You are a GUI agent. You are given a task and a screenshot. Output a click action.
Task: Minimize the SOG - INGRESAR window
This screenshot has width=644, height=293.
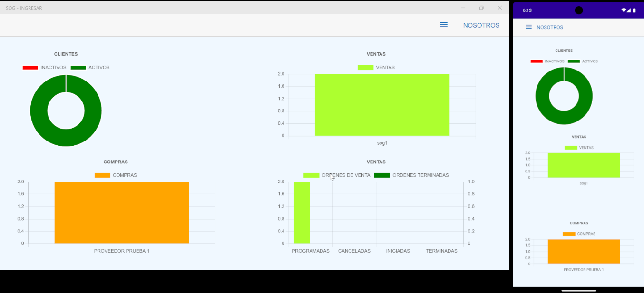pos(463,8)
